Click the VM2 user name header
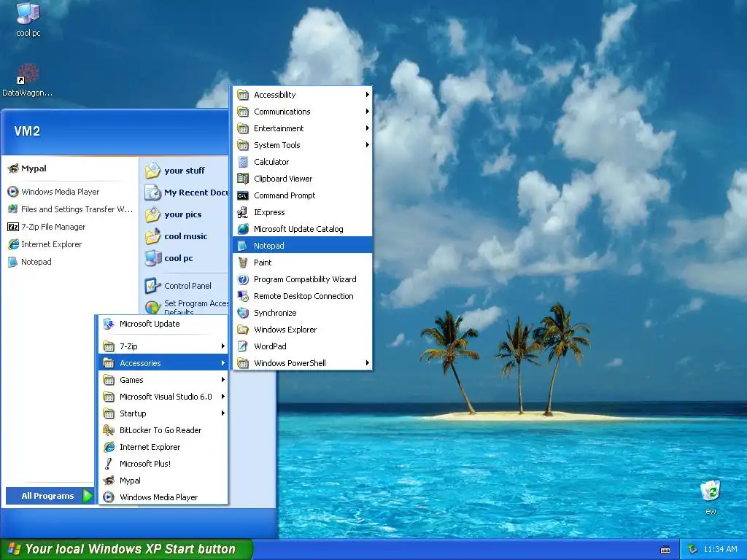 click(x=27, y=131)
